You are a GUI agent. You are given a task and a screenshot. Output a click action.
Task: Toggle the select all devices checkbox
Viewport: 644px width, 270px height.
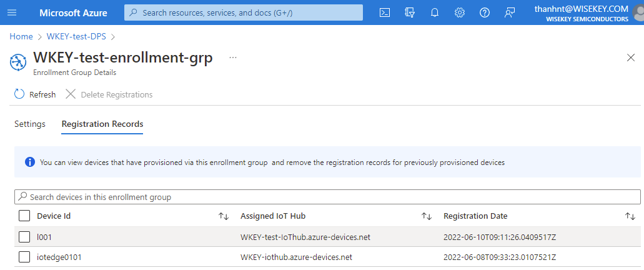point(24,216)
